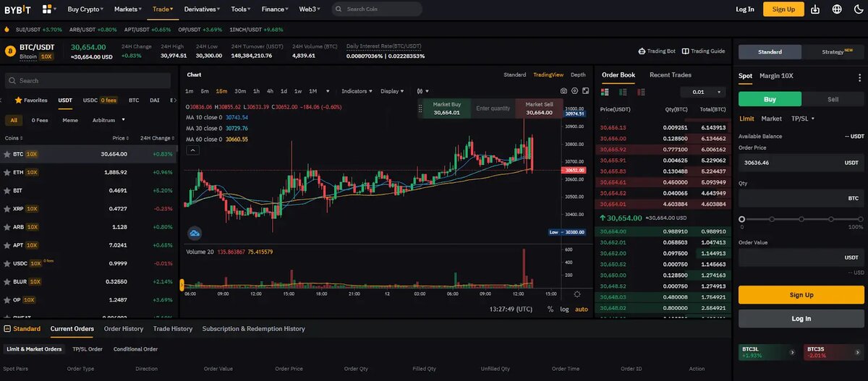868x381 pixels.
Task: Click the green Buy button
Action: (x=770, y=99)
